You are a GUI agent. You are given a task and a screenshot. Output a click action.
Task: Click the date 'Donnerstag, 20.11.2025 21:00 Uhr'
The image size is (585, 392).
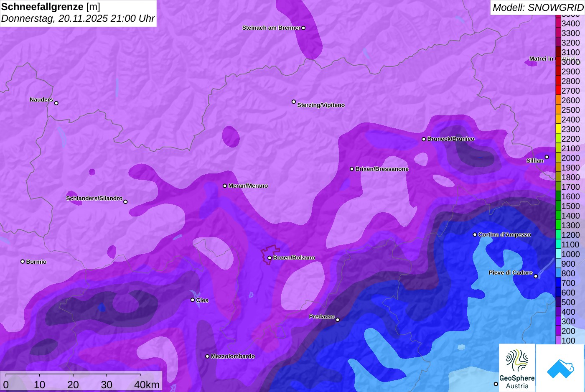click(78, 18)
